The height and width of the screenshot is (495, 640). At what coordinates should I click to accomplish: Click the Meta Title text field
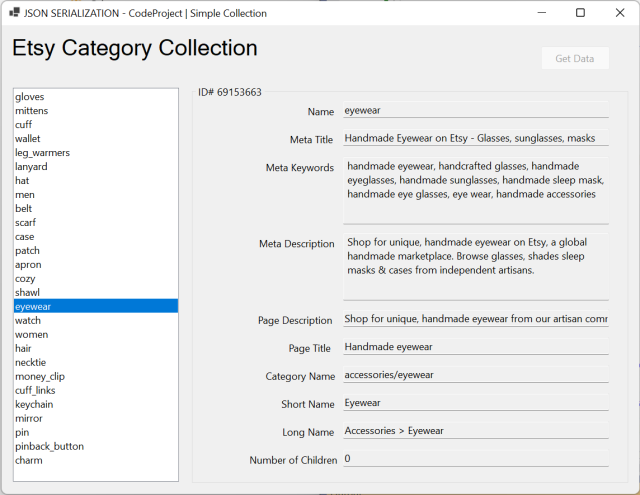coord(476,138)
